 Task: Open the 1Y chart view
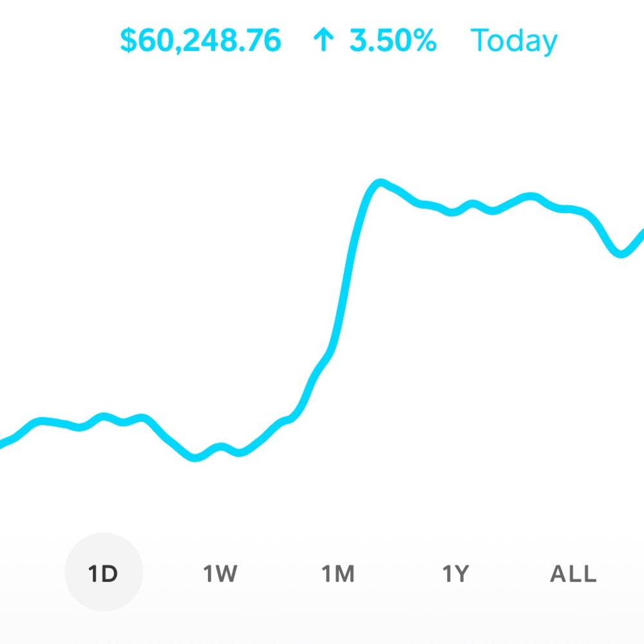click(x=455, y=573)
